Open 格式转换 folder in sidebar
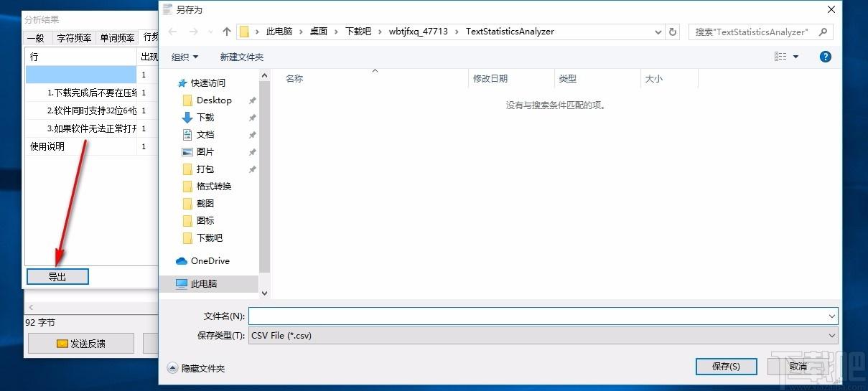The height and width of the screenshot is (391, 868). point(214,186)
